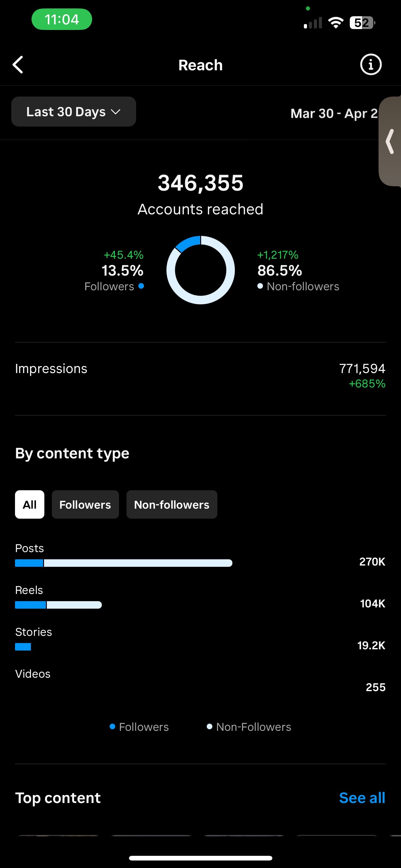Open the Last 30 Days dropdown
The height and width of the screenshot is (868, 401).
point(73,112)
